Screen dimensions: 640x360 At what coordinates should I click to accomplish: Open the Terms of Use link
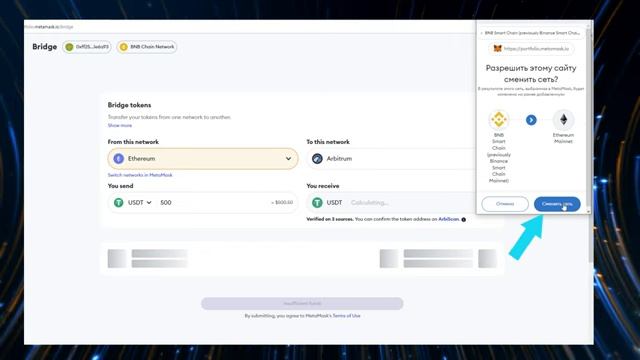(x=347, y=316)
